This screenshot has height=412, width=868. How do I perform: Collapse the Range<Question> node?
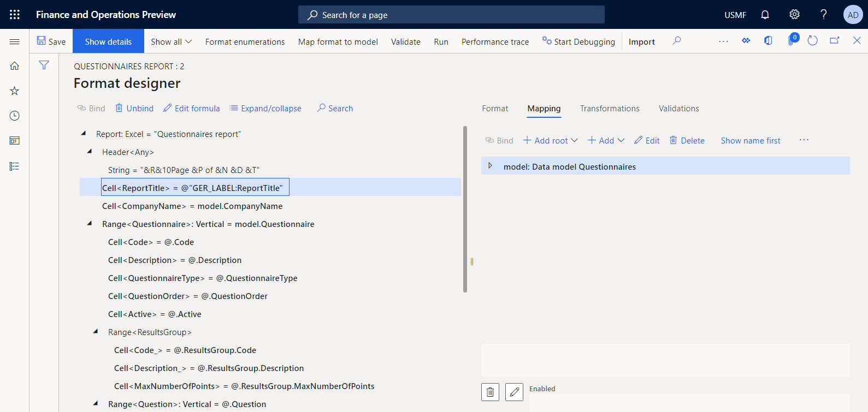coord(96,403)
